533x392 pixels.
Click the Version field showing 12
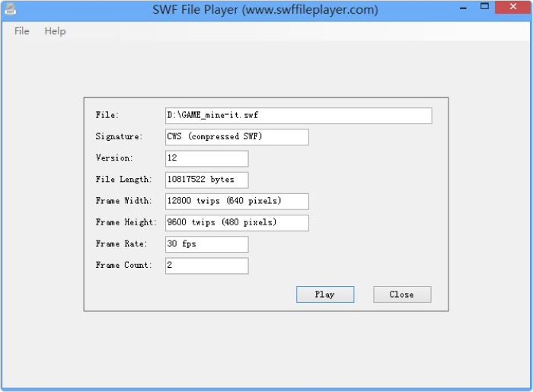pyautogui.click(x=206, y=158)
